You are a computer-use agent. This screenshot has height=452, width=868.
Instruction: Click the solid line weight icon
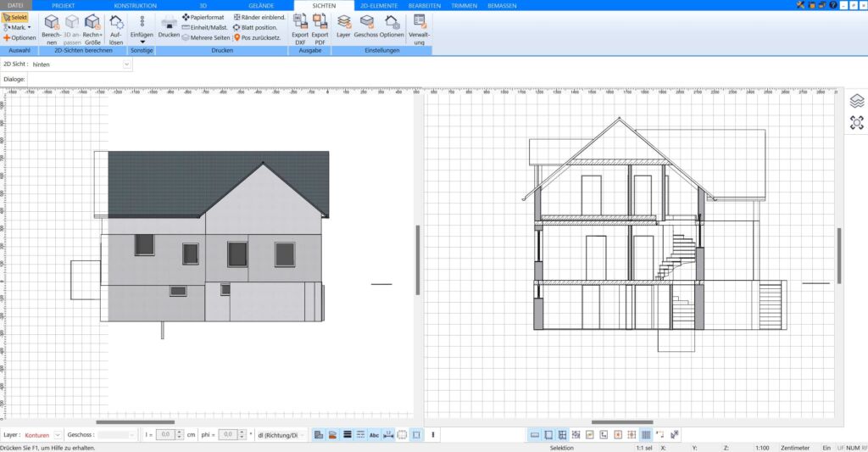pyautogui.click(x=347, y=435)
